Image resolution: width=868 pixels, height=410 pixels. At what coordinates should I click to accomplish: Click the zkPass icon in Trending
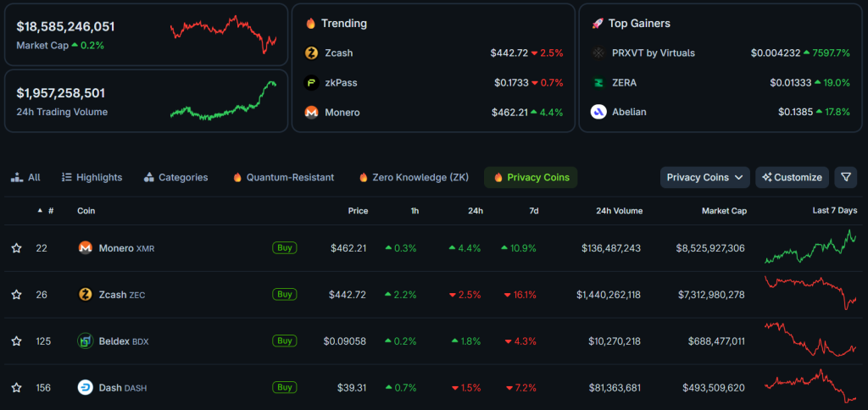[x=311, y=82]
